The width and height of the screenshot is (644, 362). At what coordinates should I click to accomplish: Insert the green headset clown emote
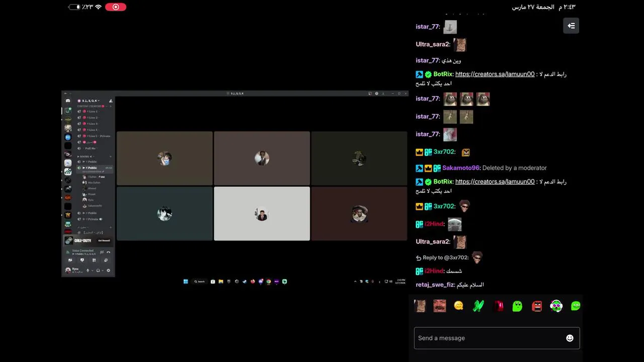pyautogui.click(x=556, y=306)
